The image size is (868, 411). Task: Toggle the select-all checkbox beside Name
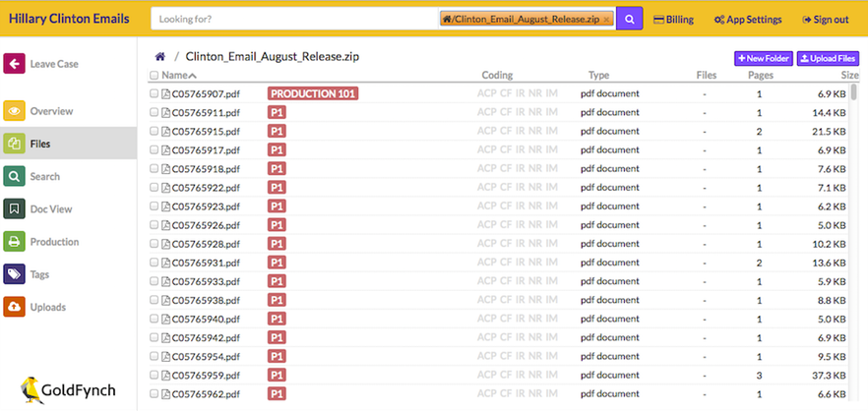click(154, 76)
